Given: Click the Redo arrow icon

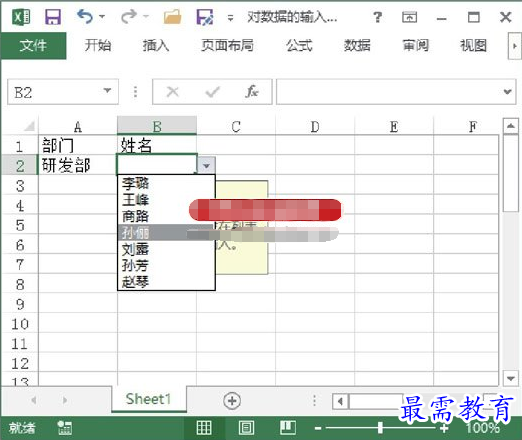Looking at the screenshot, I should pos(129,16).
